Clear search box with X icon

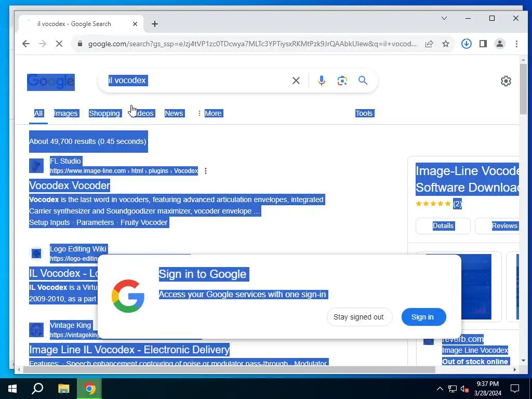296,81
